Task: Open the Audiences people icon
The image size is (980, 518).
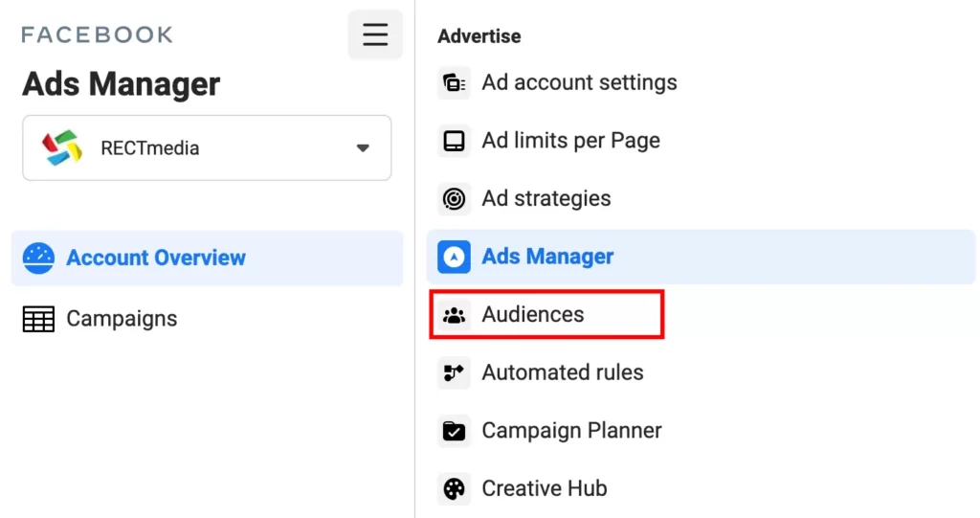Action: pos(454,315)
